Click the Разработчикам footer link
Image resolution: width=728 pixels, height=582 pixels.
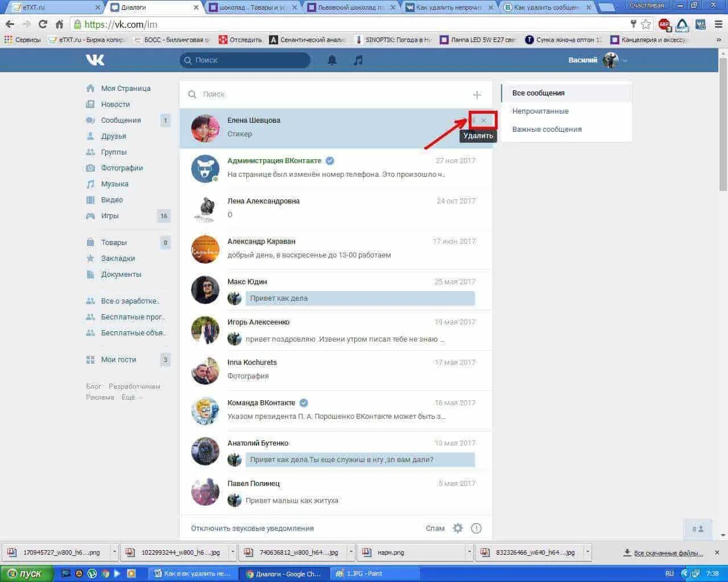[134, 386]
